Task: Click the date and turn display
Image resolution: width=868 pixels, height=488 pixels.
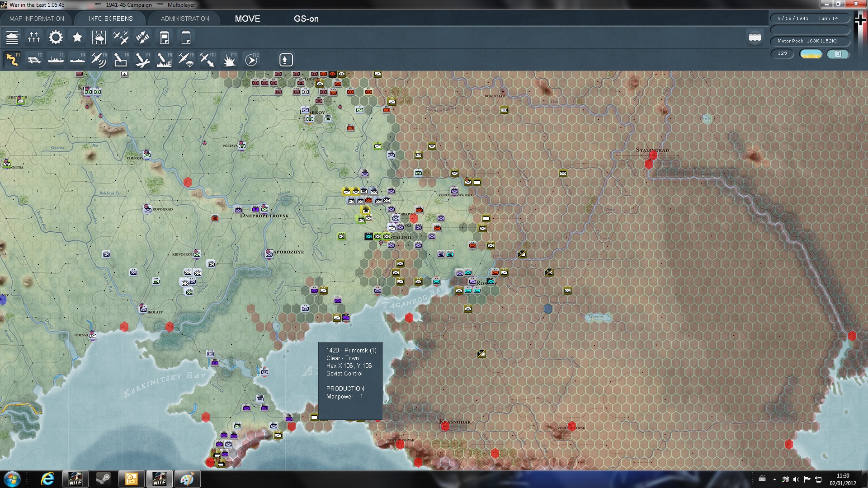Action: pos(810,19)
